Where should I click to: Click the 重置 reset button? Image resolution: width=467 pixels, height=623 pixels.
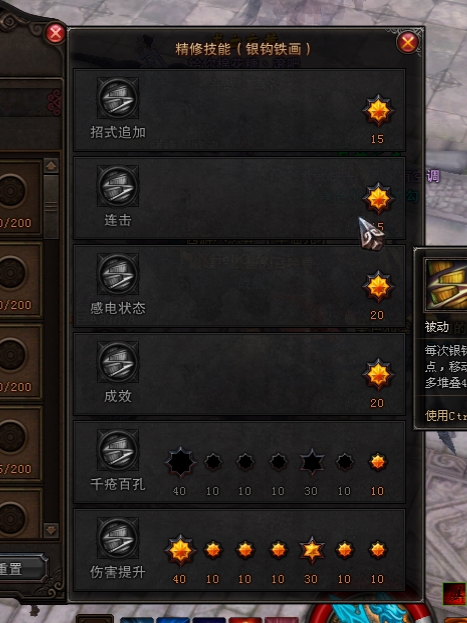22,568
